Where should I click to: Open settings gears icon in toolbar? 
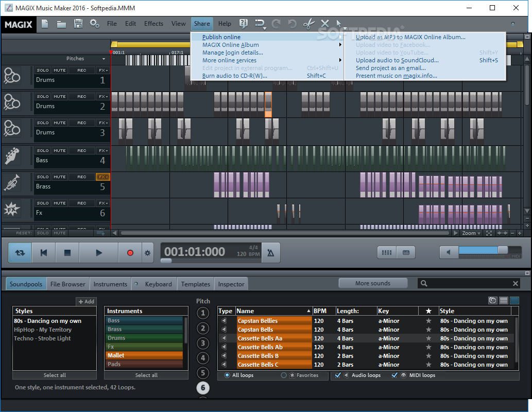click(x=94, y=24)
